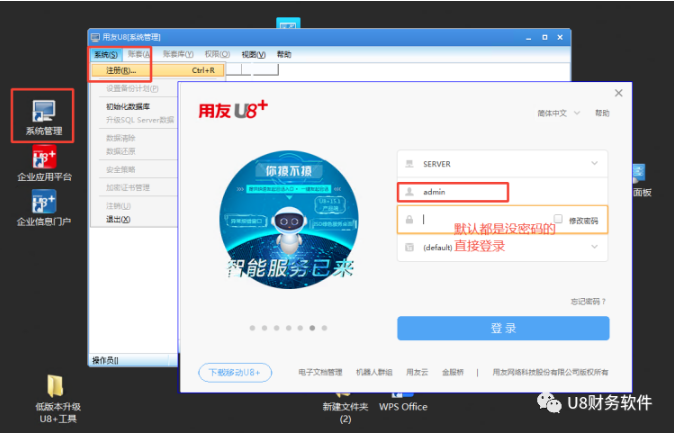Click the 用友U8 window title icon

(95, 37)
